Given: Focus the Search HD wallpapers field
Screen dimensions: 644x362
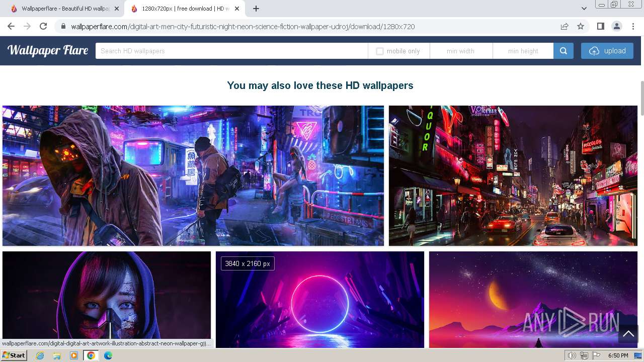Looking at the screenshot, I should click(231, 51).
